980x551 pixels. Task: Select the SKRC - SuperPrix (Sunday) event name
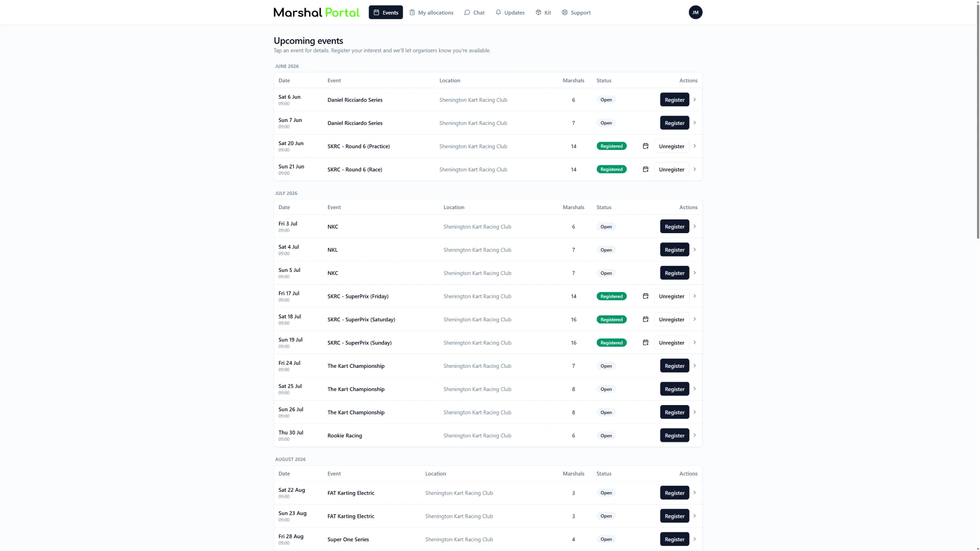point(359,343)
